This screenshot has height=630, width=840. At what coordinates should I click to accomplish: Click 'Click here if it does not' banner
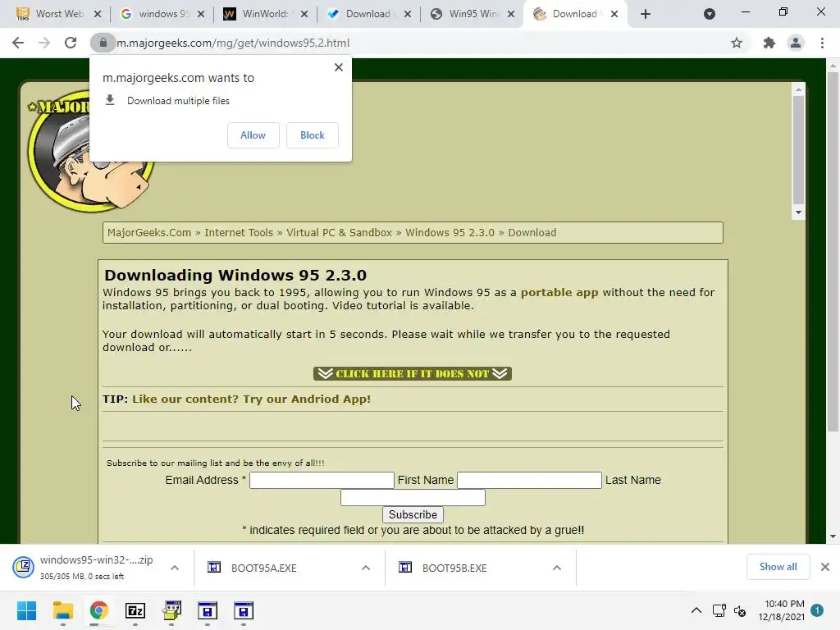click(413, 373)
